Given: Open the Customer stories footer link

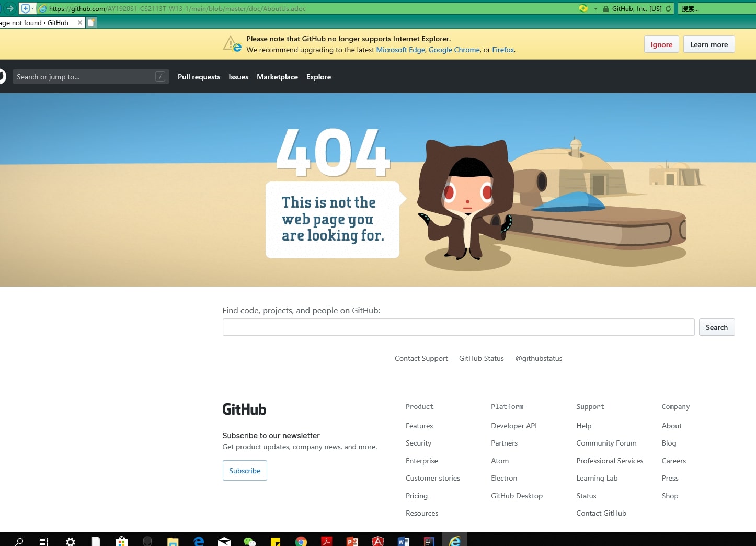Looking at the screenshot, I should [x=433, y=478].
